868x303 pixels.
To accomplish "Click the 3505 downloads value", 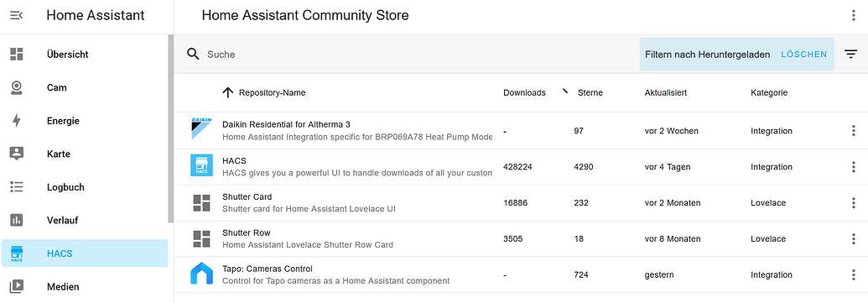I will pos(512,238).
